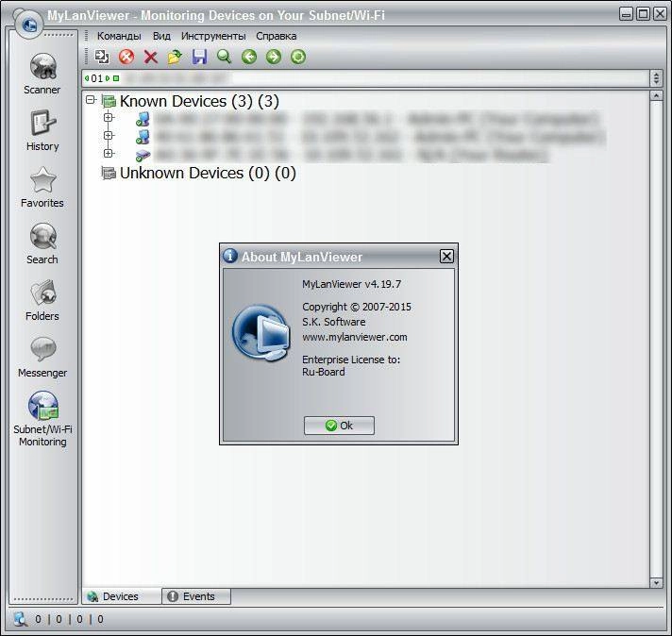Open the History view
This screenshot has width=672, height=636.
tap(42, 130)
